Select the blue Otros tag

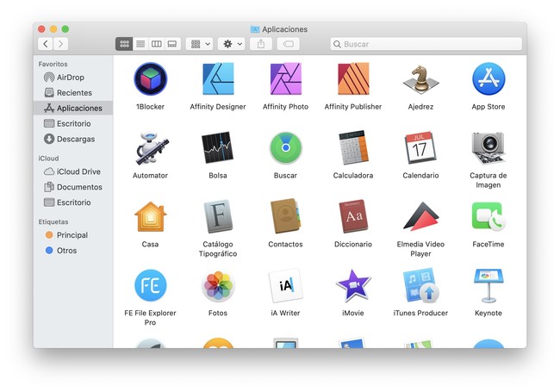click(x=73, y=251)
